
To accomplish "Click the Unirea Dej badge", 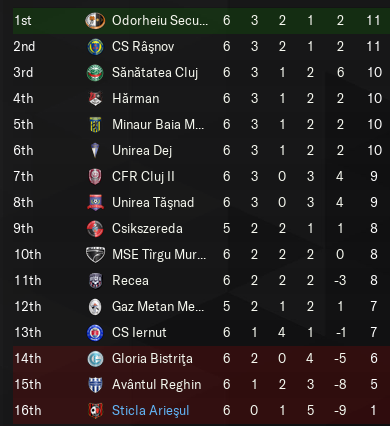I will (95, 151).
